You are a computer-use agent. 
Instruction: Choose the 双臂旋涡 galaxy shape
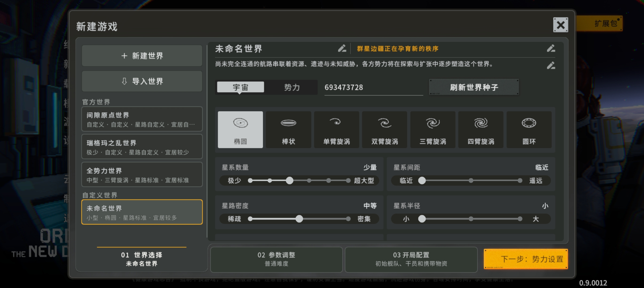384,130
